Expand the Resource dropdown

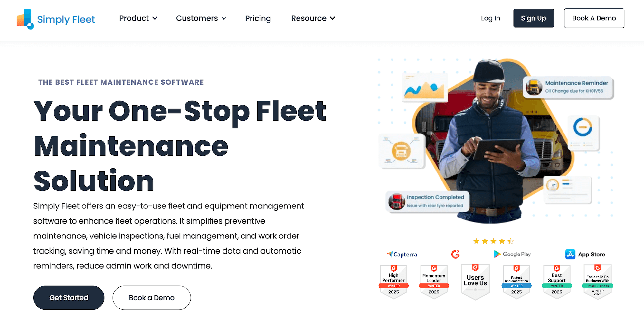[x=313, y=18]
